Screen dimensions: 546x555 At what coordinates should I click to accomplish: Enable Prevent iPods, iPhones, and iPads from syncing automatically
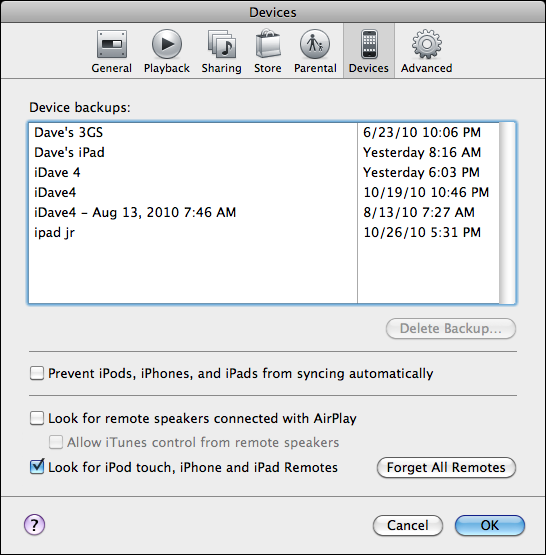37,373
